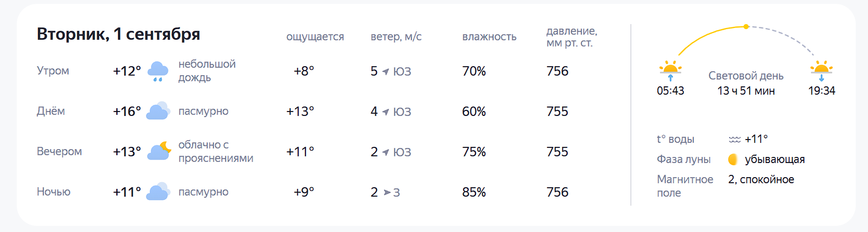Click the Утром row label
This screenshot has height=232, width=868.
tap(53, 71)
